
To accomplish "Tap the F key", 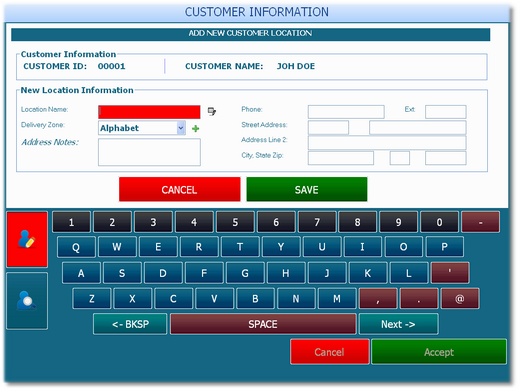I will [204, 273].
